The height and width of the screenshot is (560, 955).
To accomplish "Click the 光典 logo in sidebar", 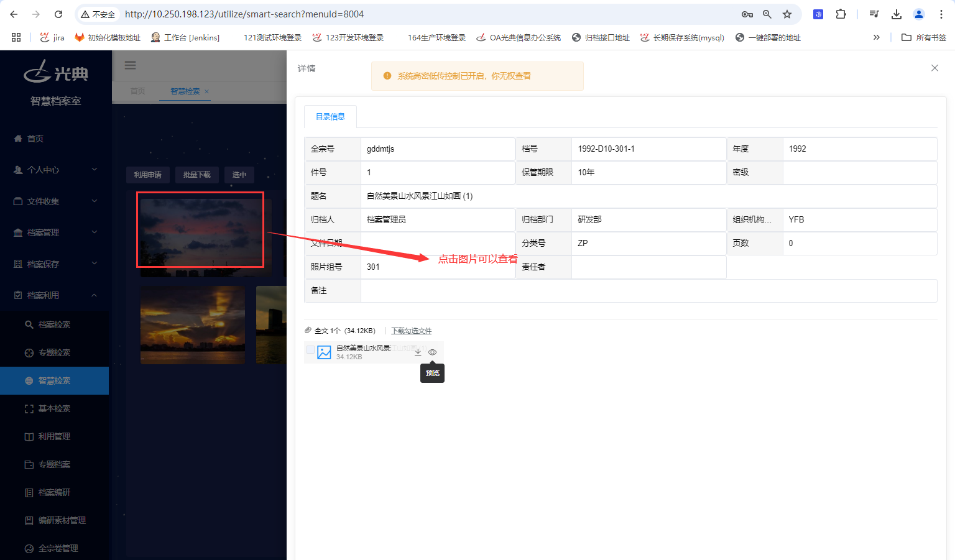I will [x=56, y=71].
